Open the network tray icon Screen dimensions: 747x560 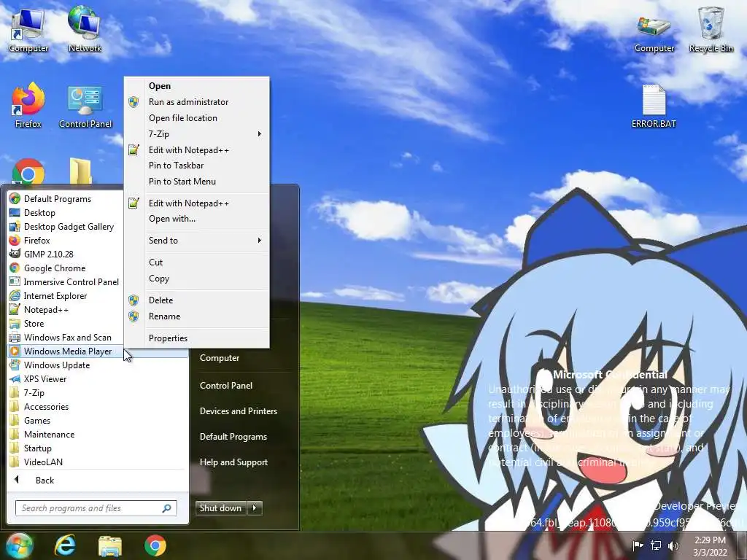point(656,545)
